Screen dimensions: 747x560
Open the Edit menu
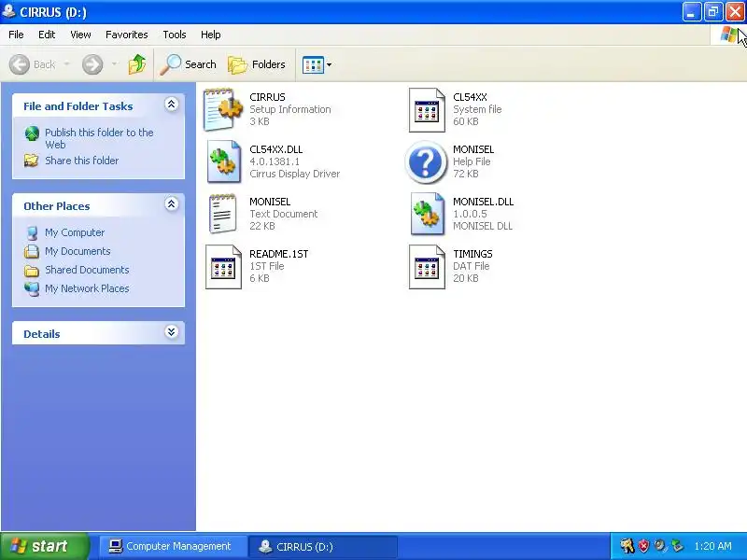pyautogui.click(x=47, y=35)
